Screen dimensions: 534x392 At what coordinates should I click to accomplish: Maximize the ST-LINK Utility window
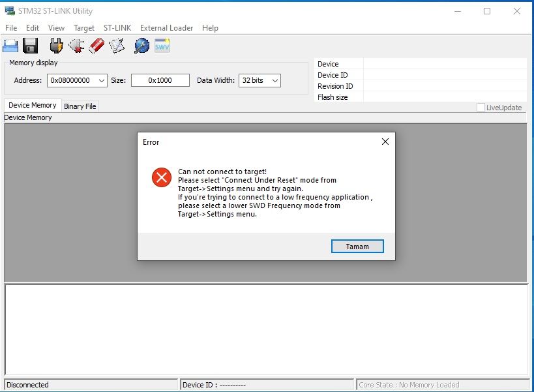487,11
